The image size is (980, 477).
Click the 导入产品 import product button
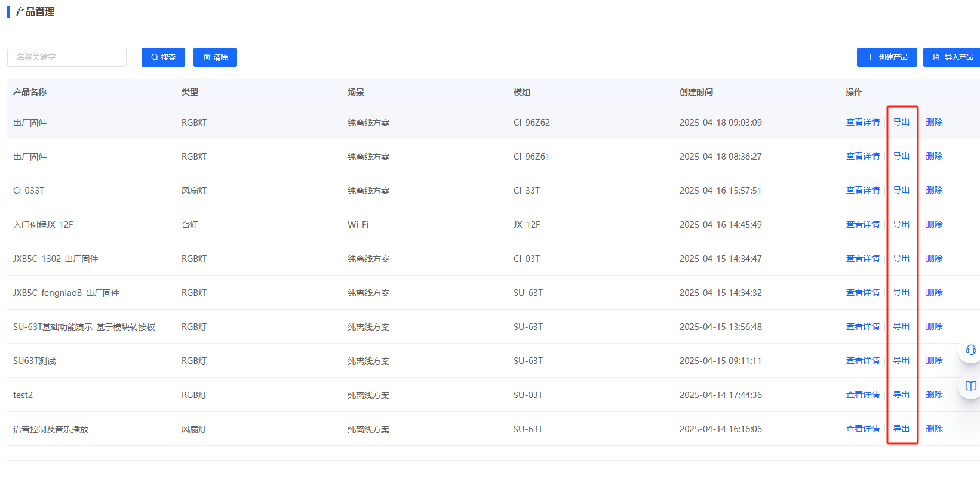tap(953, 57)
